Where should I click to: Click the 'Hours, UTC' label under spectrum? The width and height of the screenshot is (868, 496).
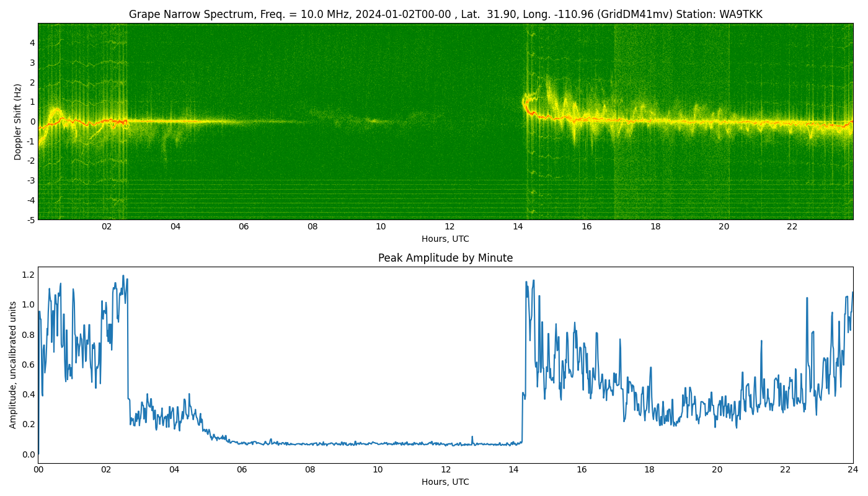tap(445, 239)
